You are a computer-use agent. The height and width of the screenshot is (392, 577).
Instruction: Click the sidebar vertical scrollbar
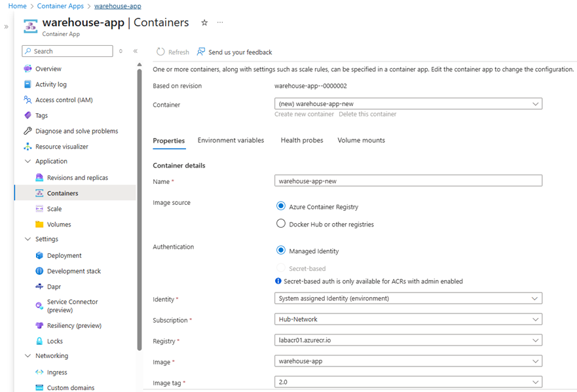point(140,209)
